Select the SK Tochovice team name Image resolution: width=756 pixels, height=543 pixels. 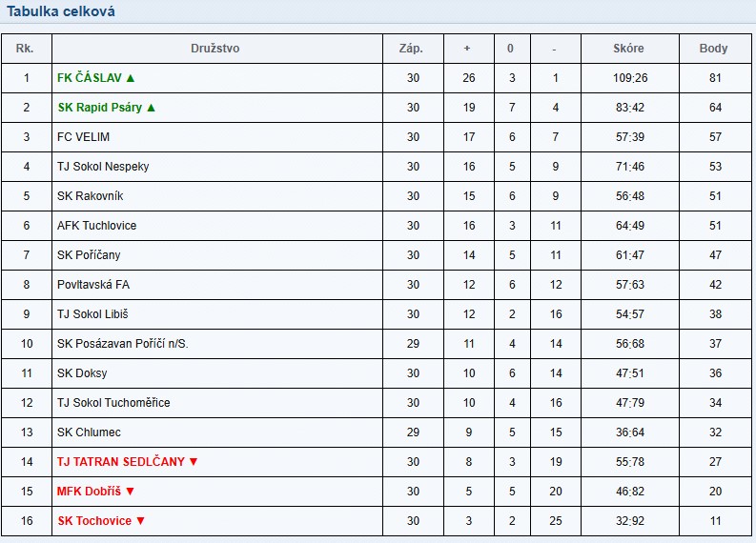[94, 521]
